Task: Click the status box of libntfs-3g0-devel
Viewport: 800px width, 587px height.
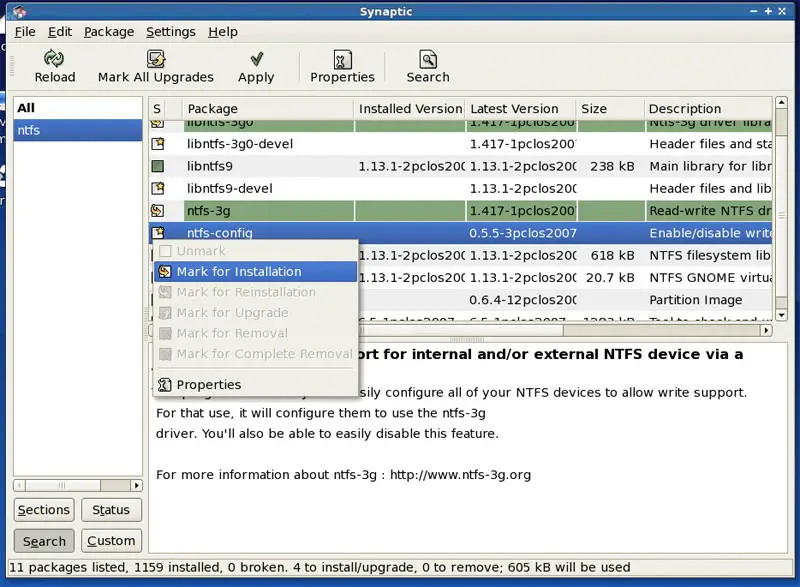Action: (x=158, y=144)
